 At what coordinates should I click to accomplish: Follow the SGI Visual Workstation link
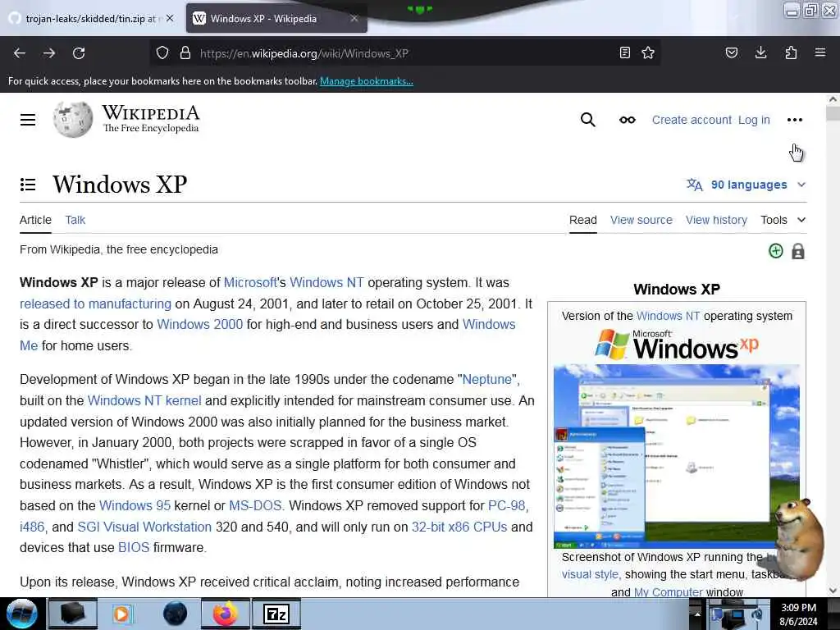(144, 527)
